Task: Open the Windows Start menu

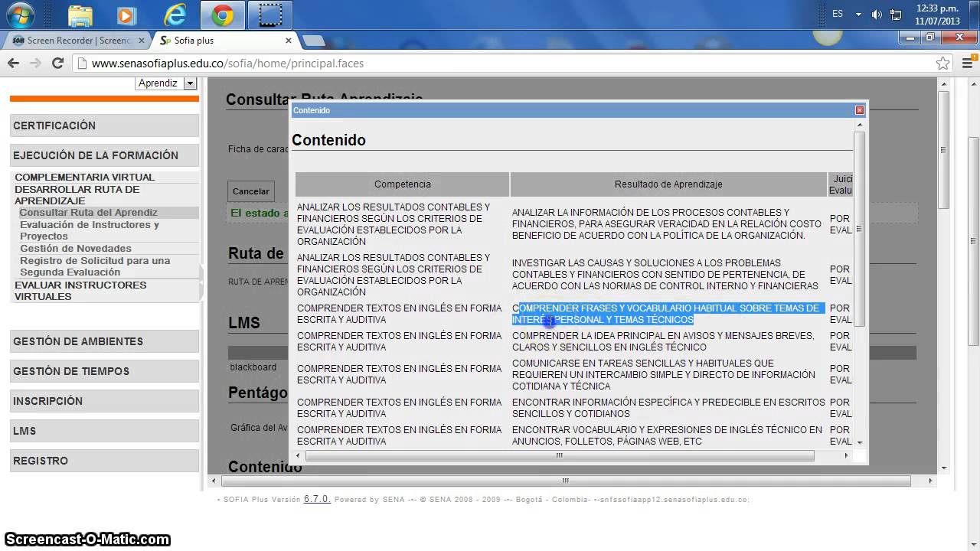Action: pyautogui.click(x=21, y=14)
